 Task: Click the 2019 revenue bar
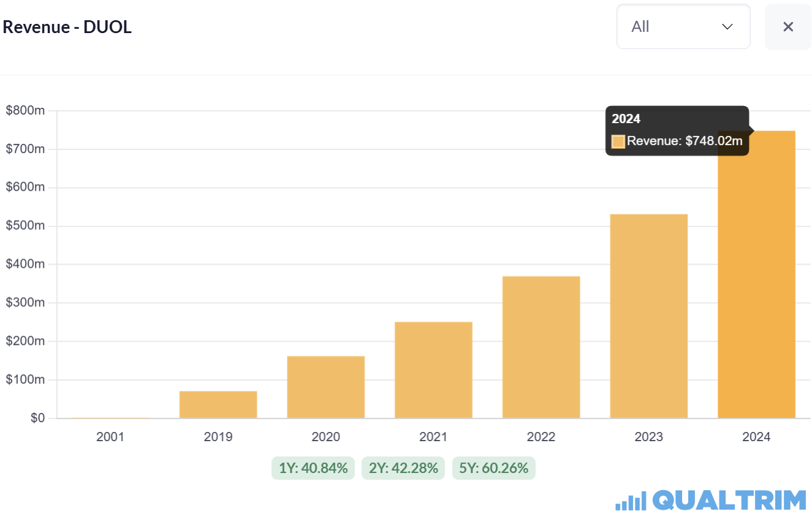click(x=218, y=404)
